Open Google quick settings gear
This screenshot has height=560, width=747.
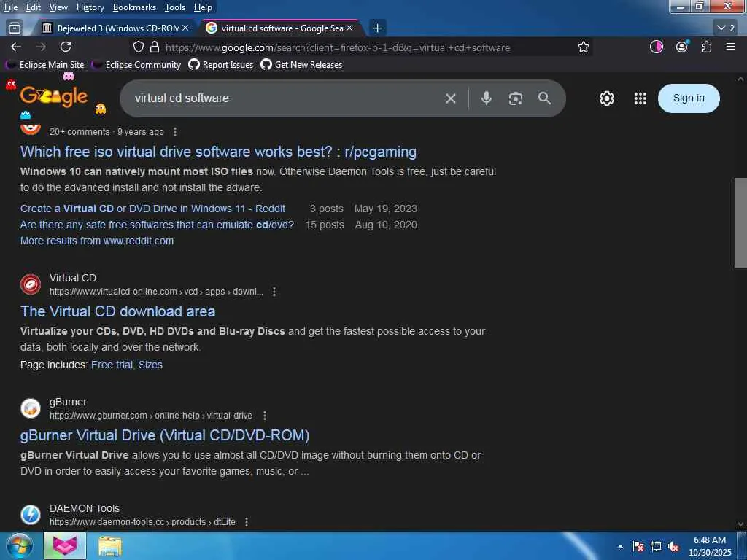pos(606,98)
